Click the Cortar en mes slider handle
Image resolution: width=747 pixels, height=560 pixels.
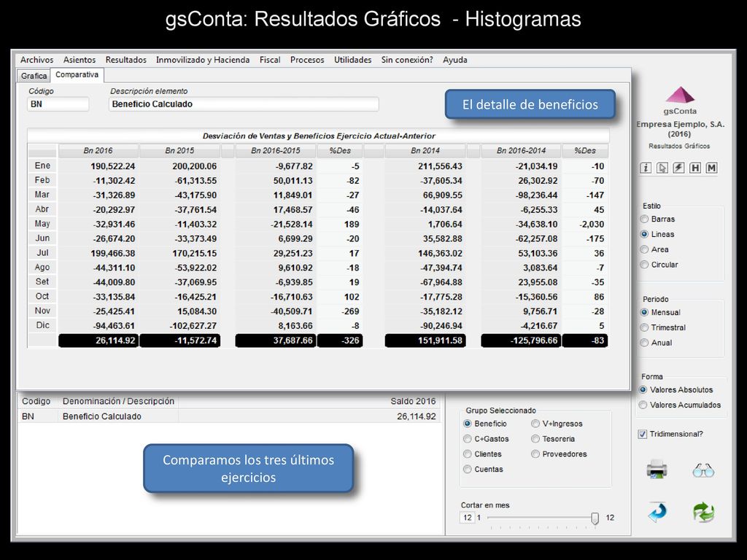595,518
